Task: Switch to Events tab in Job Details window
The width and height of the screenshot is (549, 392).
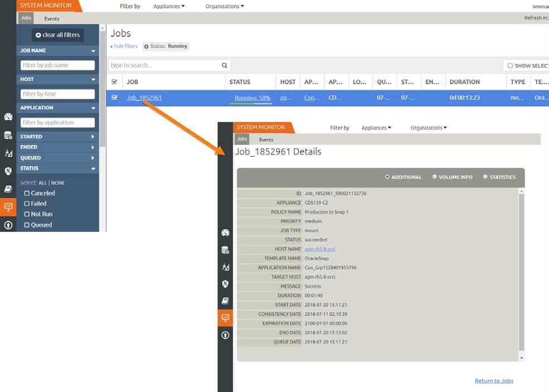Action: 266,140
